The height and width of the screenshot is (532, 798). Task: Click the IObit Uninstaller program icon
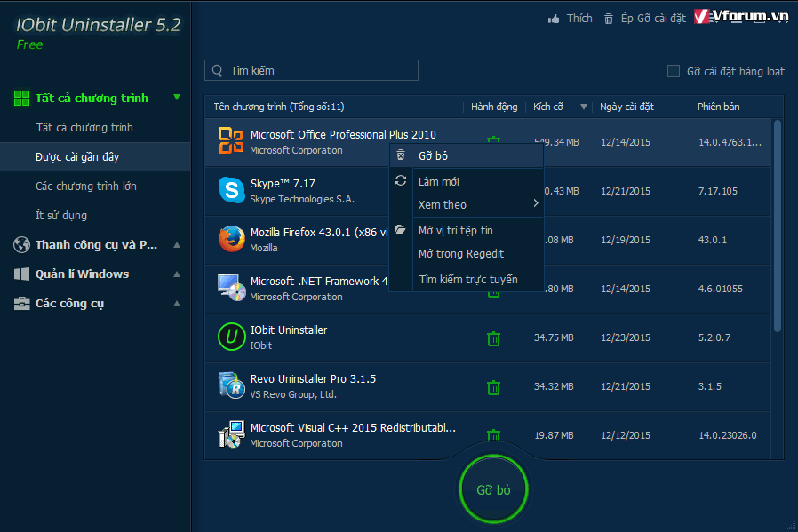pos(232,337)
